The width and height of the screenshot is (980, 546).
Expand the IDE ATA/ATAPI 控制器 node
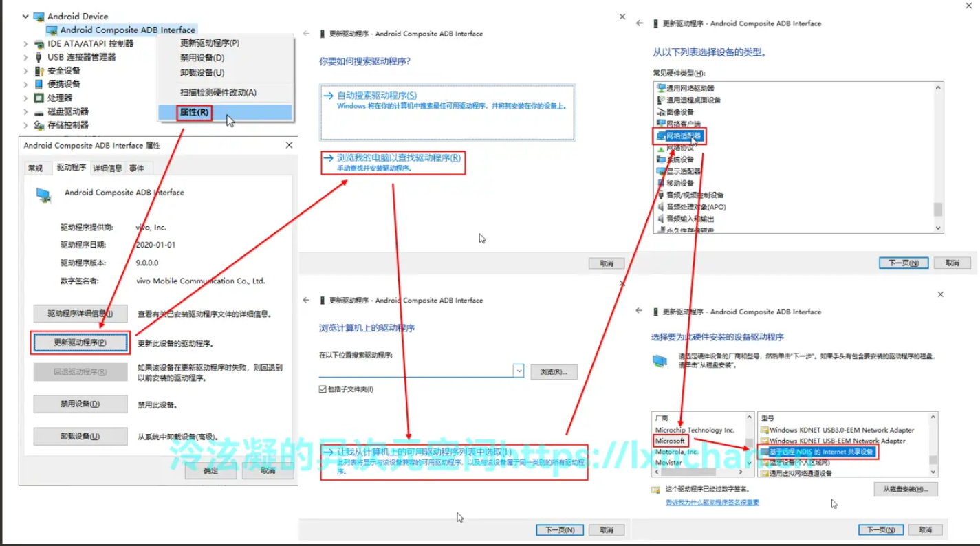click(26, 43)
